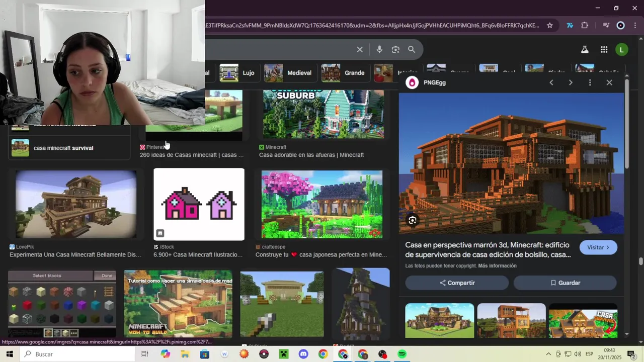The width and height of the screenshot is (644, 362).
Task: Click the magnifier search icon
Action: [x=412, y=49]
